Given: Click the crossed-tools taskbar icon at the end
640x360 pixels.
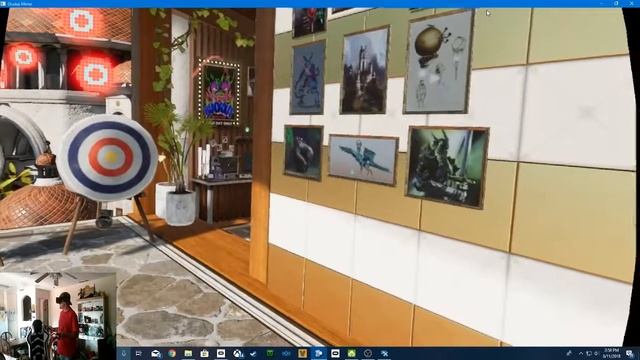Looking at the screenshot, I should [x=384, y=353].
